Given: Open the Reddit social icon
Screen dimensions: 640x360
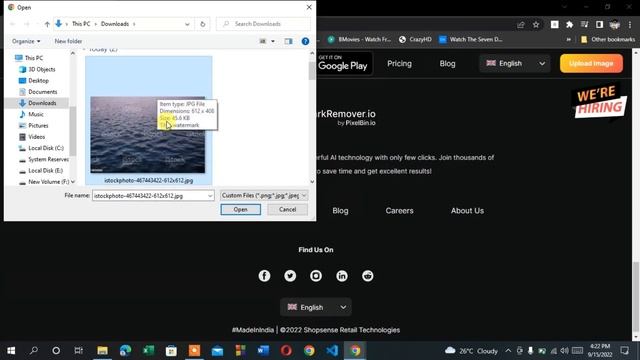Looking at the screenshot, I should [368, 276].
